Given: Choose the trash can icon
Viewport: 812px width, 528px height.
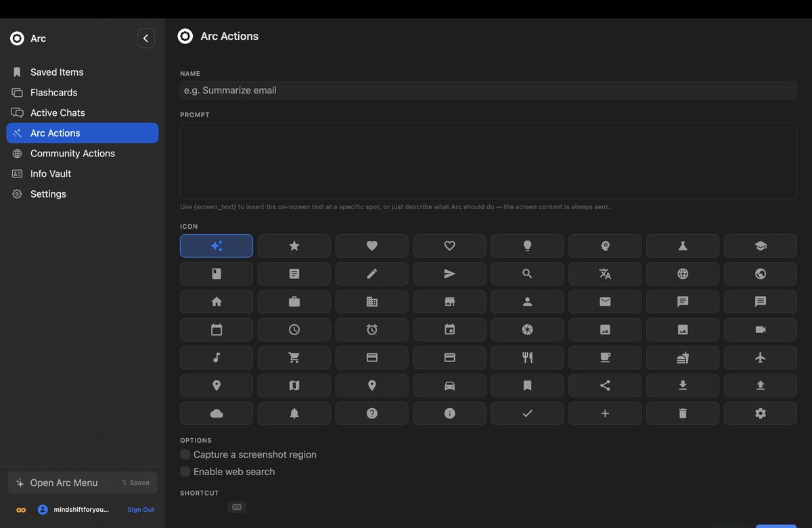Looking at the screenshot, I should (x=683, y=413).
